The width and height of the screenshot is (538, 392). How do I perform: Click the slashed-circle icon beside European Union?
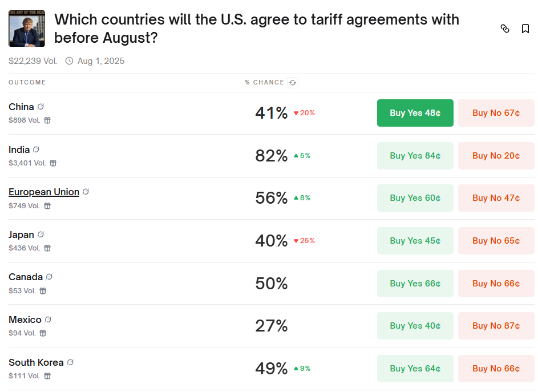[86, 192]
